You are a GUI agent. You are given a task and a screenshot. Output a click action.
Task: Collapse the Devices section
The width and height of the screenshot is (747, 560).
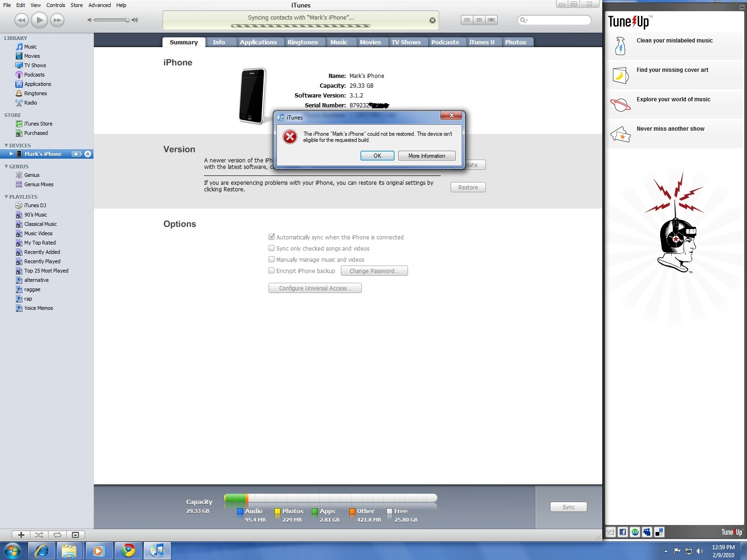[6, 146]
